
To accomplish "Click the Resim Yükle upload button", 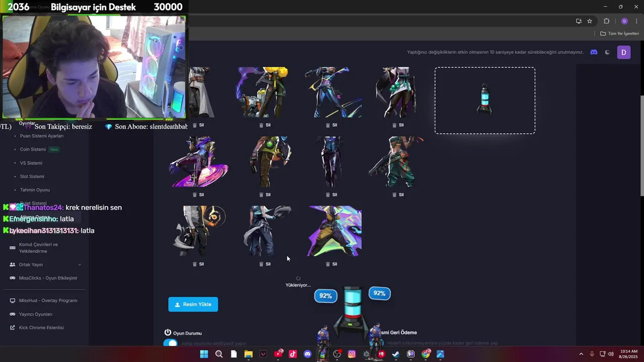I will 193,304.
